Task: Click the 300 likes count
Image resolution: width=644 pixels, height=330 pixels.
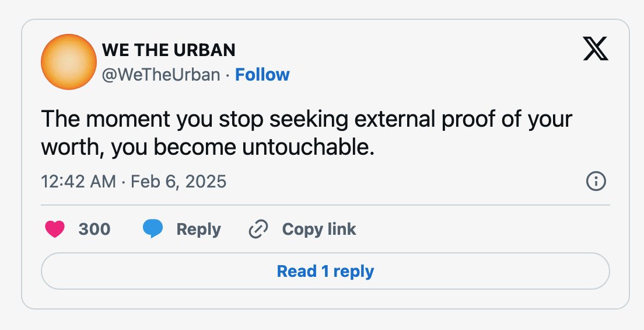Action: click(x=94, y=229)
